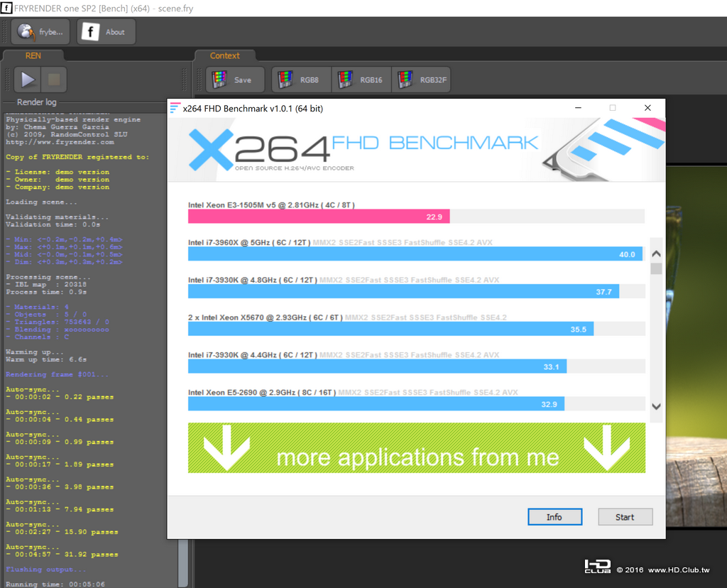Click the benchmark list scroll-down arrow

pyautogui.click(x=656, y=406)
